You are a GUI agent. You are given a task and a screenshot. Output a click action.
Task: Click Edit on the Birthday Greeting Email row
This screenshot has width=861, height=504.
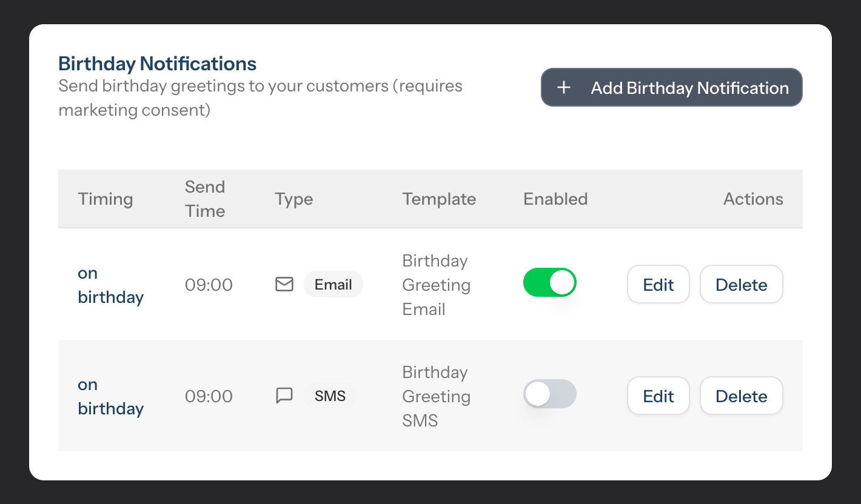pyautogui.click(x=658, y=284)
